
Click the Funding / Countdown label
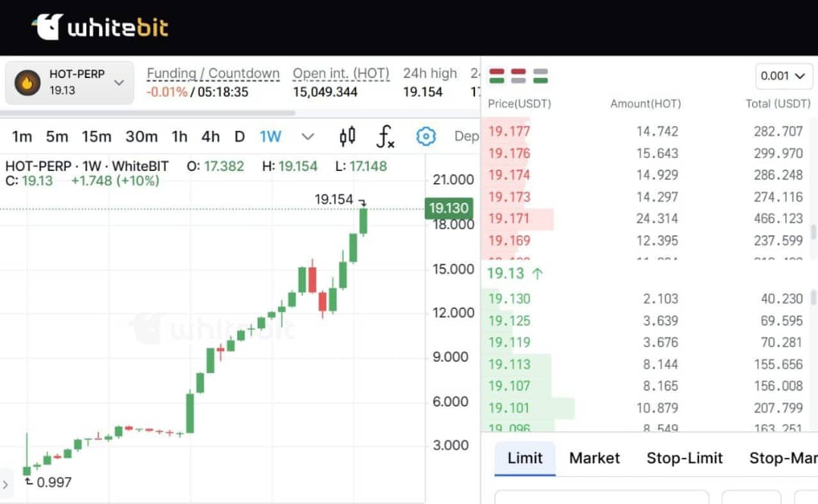pos(213,73)
